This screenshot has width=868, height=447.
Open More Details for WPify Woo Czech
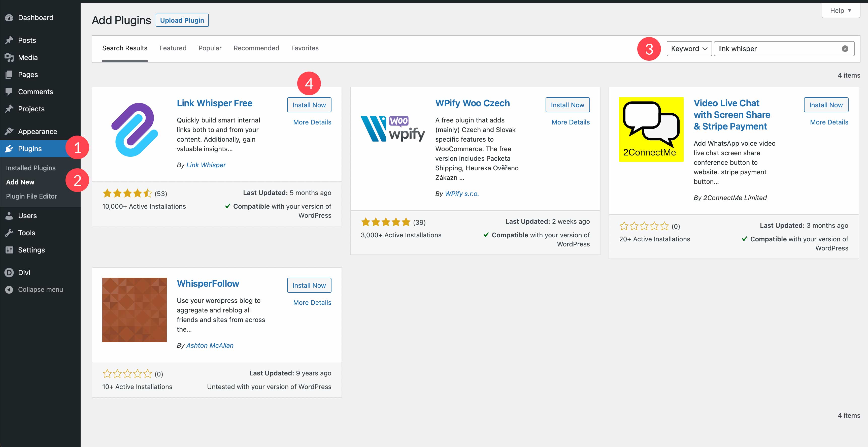coord(571,122)
